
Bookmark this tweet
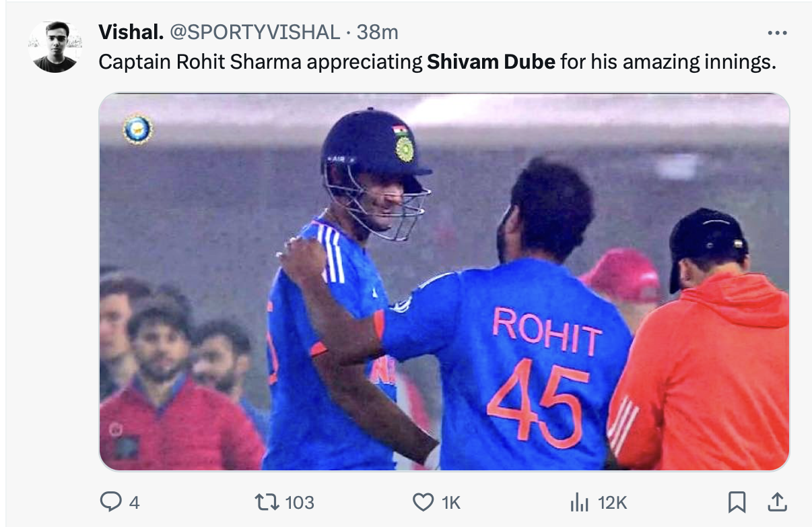tap(737, 501)
